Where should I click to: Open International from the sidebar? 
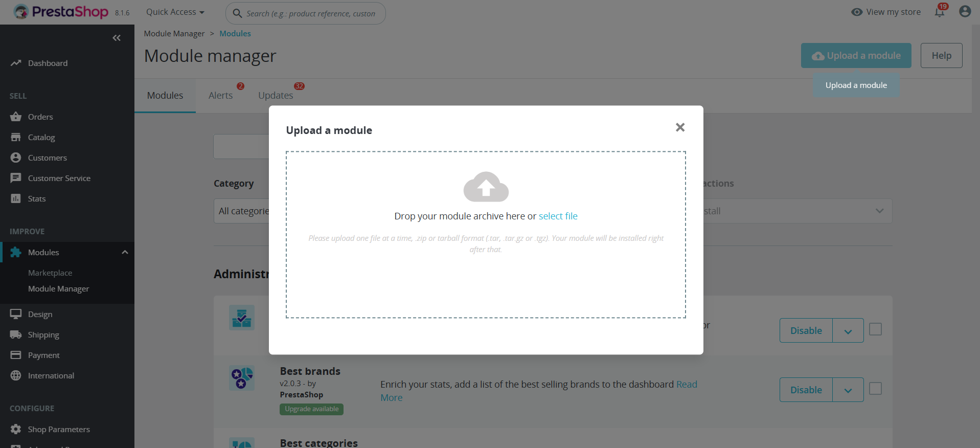tap(51, 376)
